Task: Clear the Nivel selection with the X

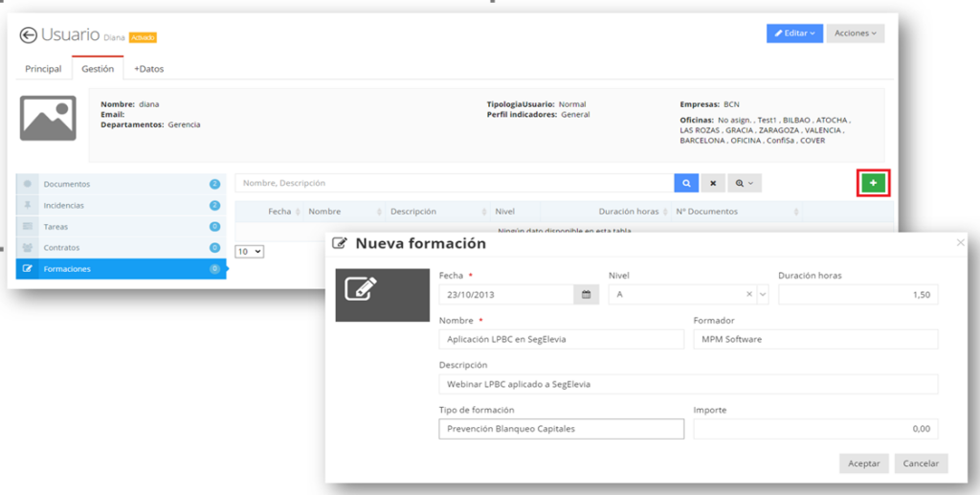Action: (x=750, y=295)
